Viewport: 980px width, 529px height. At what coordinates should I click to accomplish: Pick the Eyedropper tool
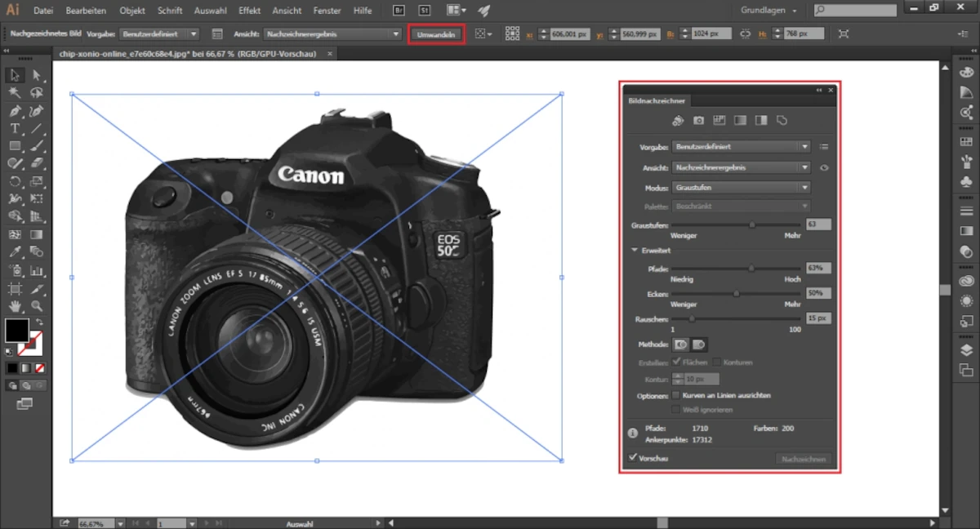pyautogui.click(x=15, y=252)
